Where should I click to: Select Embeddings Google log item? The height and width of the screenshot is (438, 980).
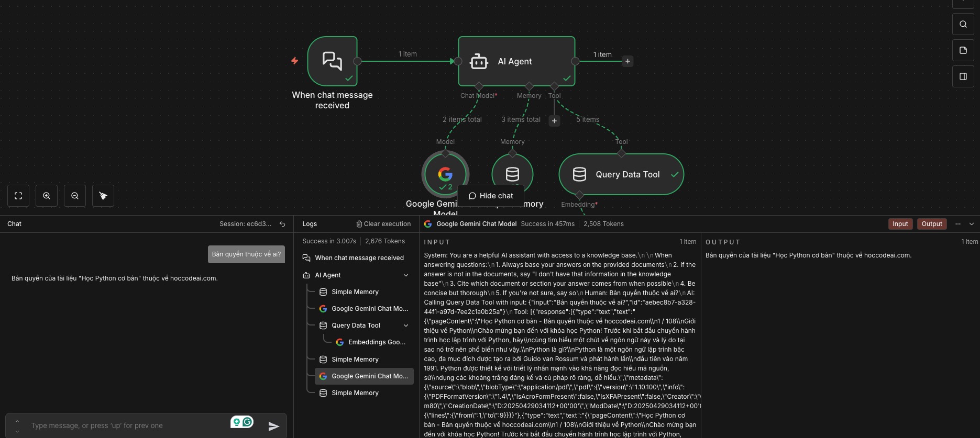[x=371, y=342]
